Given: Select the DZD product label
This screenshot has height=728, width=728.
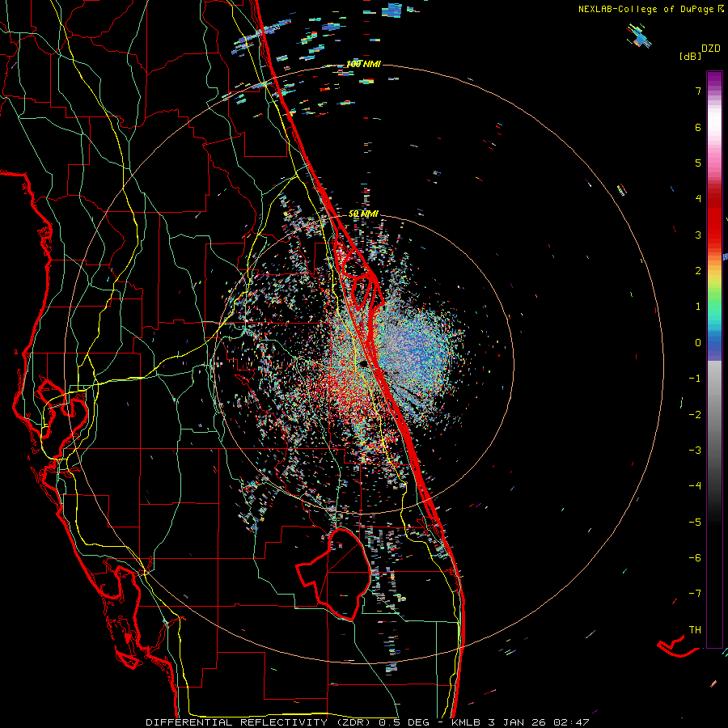Looking at the screenshot, I should click(x=711, y=49).
